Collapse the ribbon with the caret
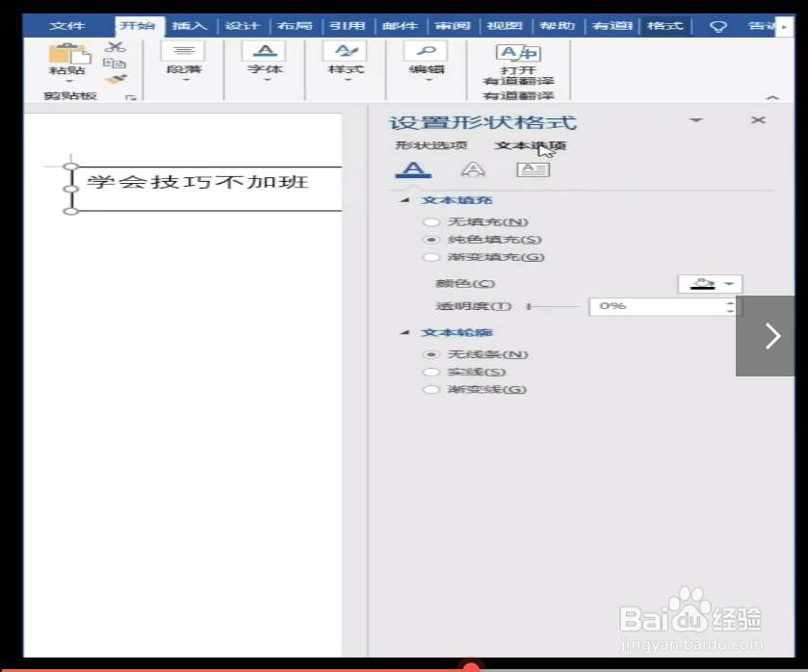 click(x=772, y=97)
